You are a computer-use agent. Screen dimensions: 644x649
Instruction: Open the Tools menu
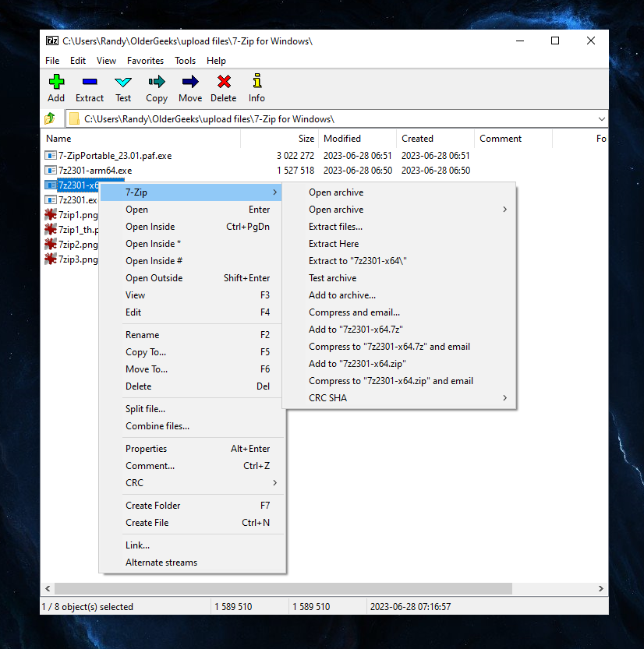tap(185, 61)
